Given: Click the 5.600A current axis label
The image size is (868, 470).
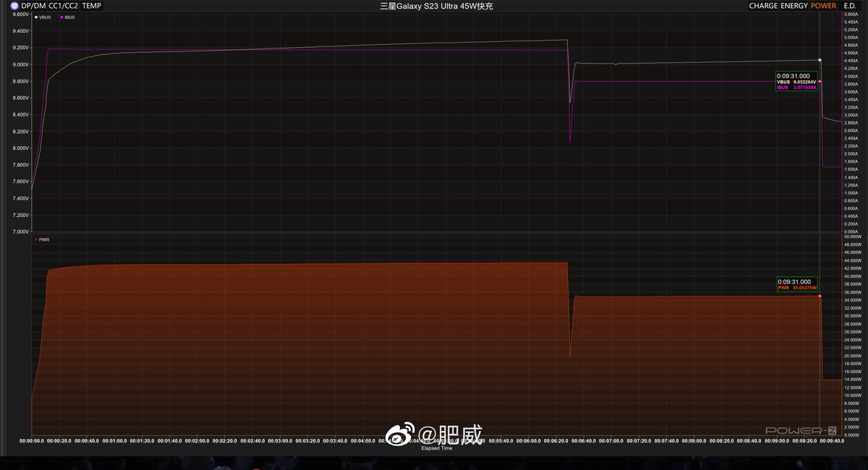Looking at the screenshot, I should click(x=851, y=14).
